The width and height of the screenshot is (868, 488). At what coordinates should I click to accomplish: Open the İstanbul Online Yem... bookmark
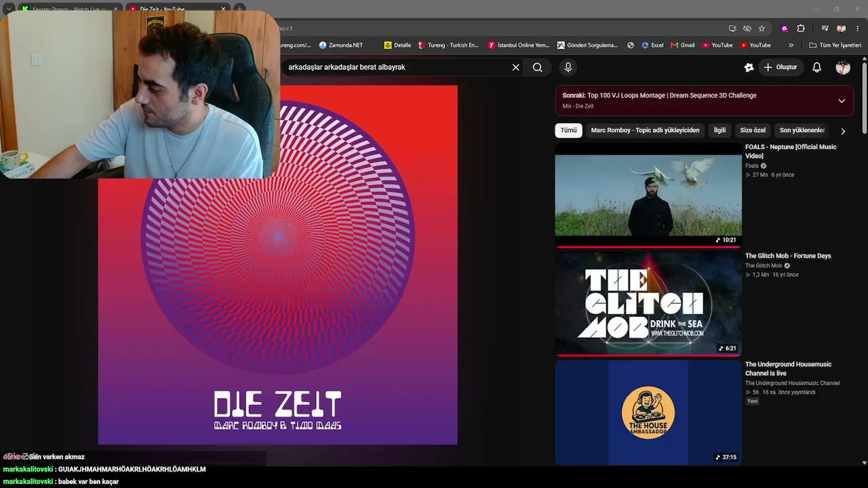point(519,45)
